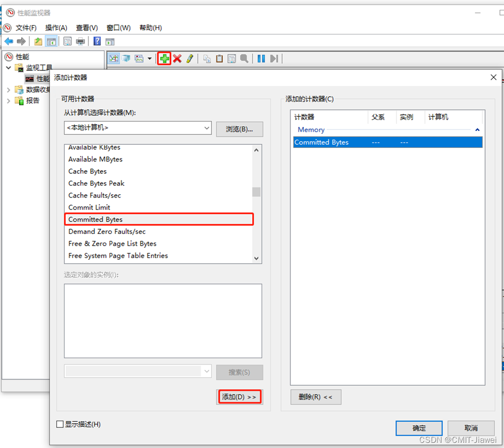Viewport: 504px width, 448px height.
Task: Open the 操作(A) menu
Action: pyautogui.click(x=56, y=28)
